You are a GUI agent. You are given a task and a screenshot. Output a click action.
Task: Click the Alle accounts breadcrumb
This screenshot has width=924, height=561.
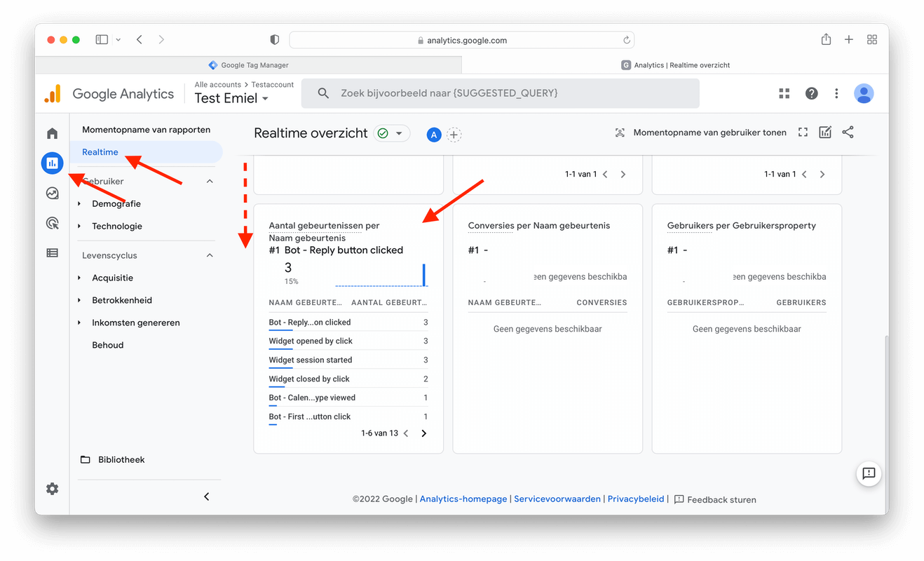tap(217, 85)
